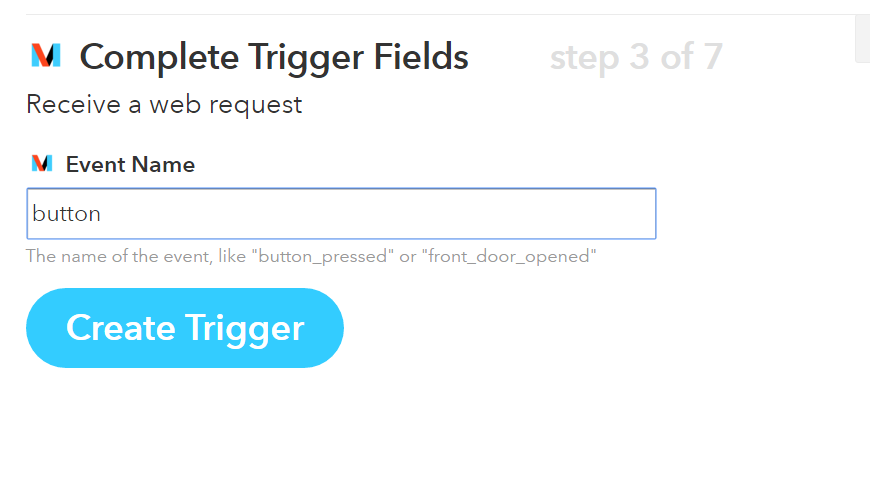The width and height of the screenshot is (870, 479).
Task: Click the helper text below the Event Name field
Action: coord(311,256)
